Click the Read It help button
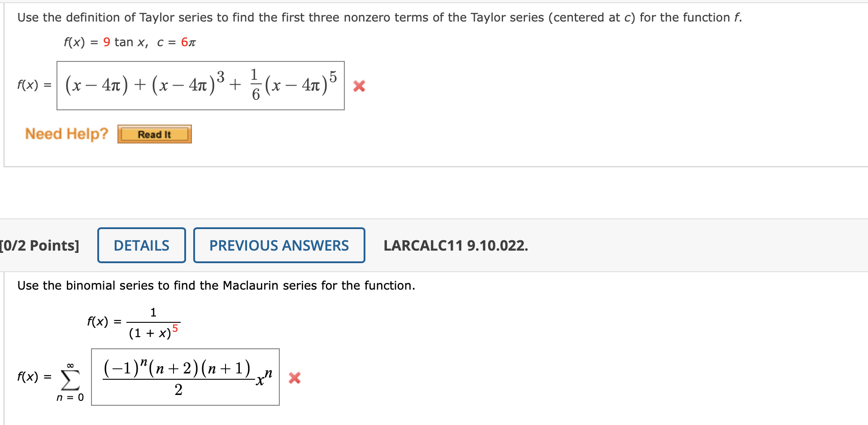868x425 pixels. (154, 134)
